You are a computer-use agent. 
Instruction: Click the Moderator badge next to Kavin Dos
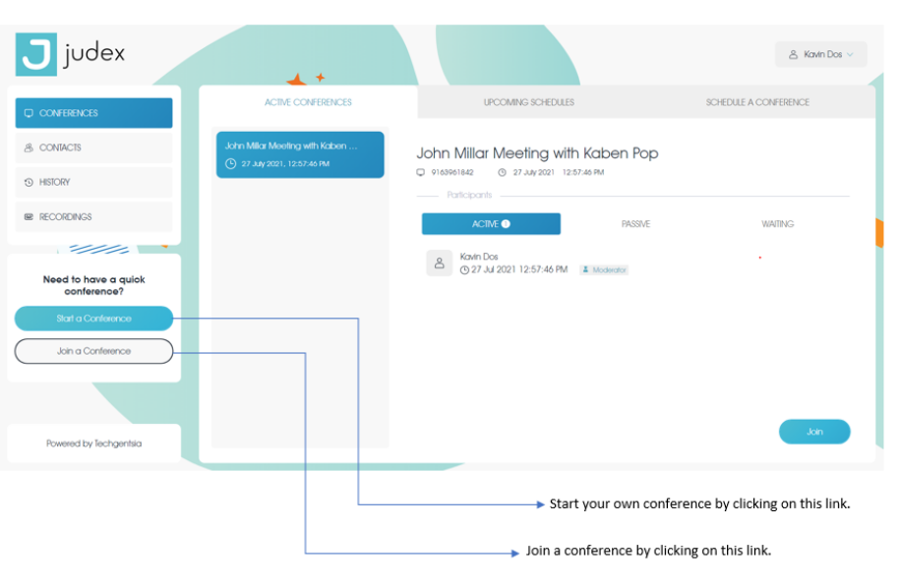click(604, 269)
